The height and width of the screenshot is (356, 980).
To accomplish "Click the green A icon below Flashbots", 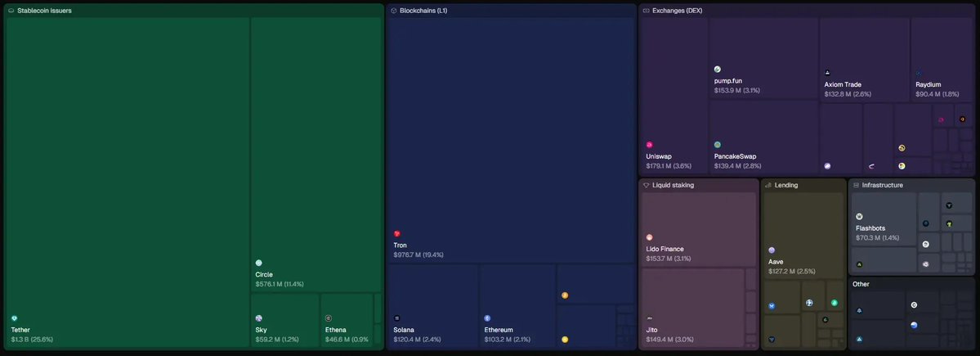I will [859, 264].
